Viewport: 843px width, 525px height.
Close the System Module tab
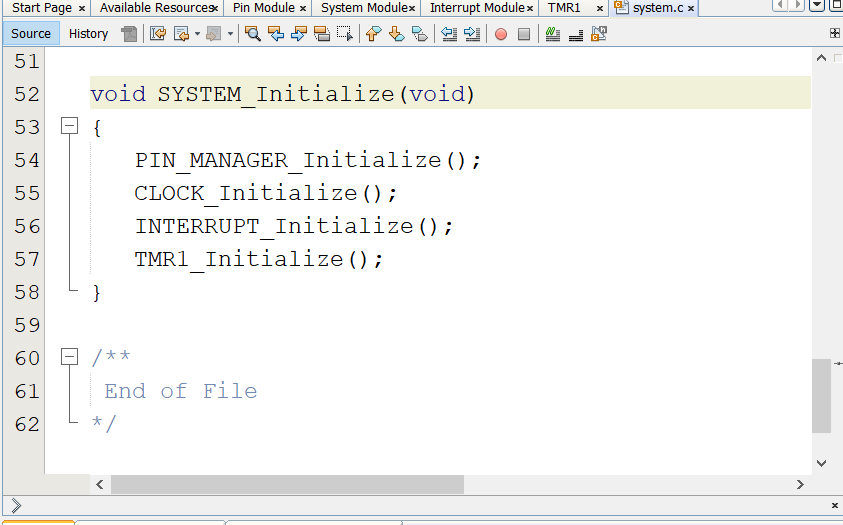pos(412,8)
